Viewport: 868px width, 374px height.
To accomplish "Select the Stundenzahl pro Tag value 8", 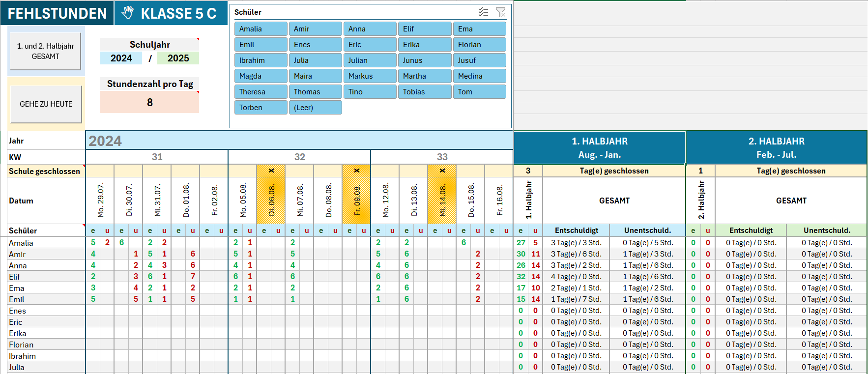I will tap(149, 103).
